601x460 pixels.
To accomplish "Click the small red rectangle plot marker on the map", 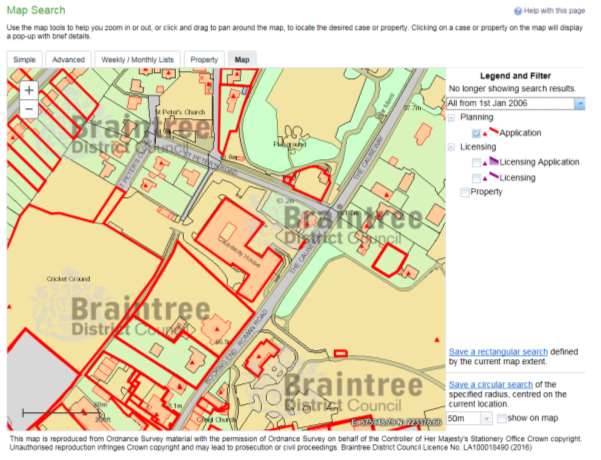I will point(340,353).
